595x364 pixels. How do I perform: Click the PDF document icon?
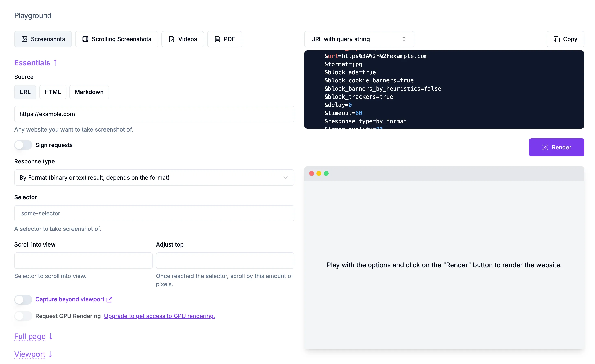click(217, 39)
